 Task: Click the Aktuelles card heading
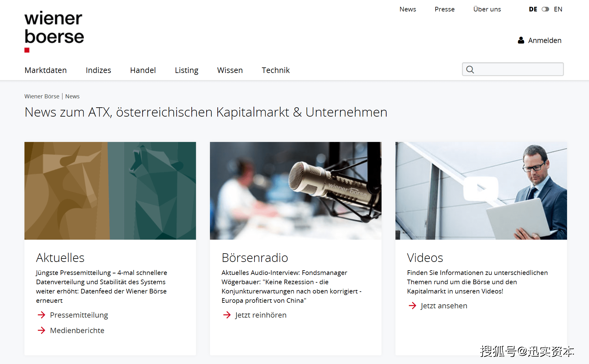pyautogui.click(x=60, y=258)
